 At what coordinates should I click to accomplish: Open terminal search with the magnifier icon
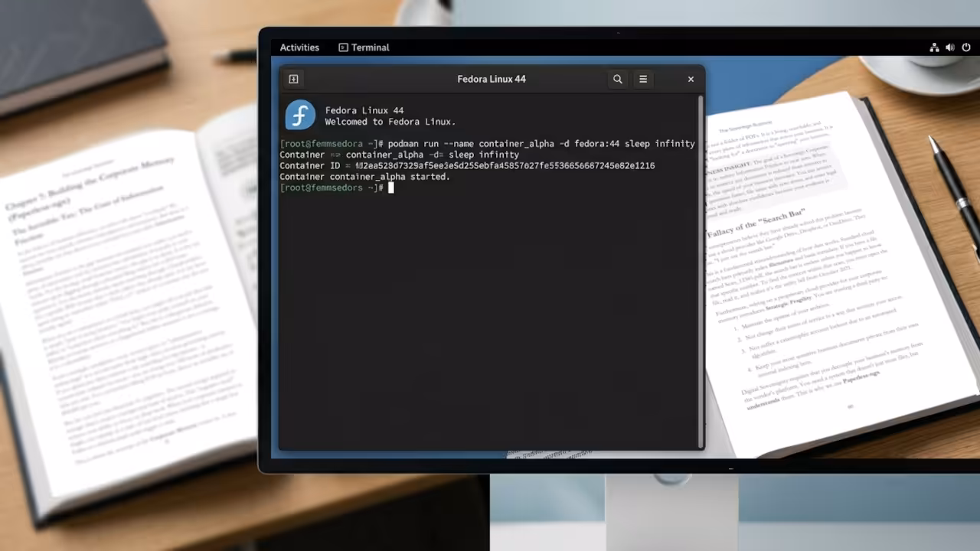(x=618, y=79)
